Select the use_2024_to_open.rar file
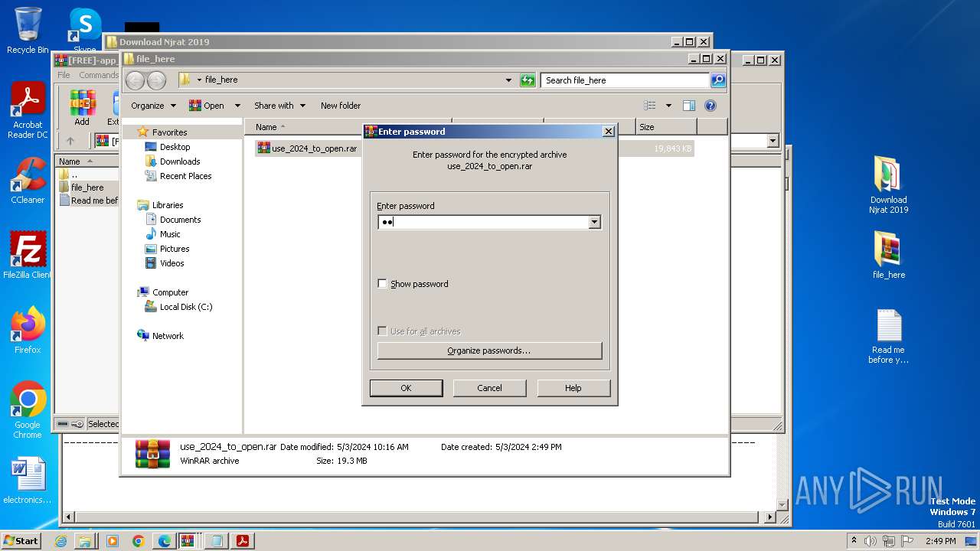The height and width of the screenshot is (551, 980). click(x=307, y=148)
